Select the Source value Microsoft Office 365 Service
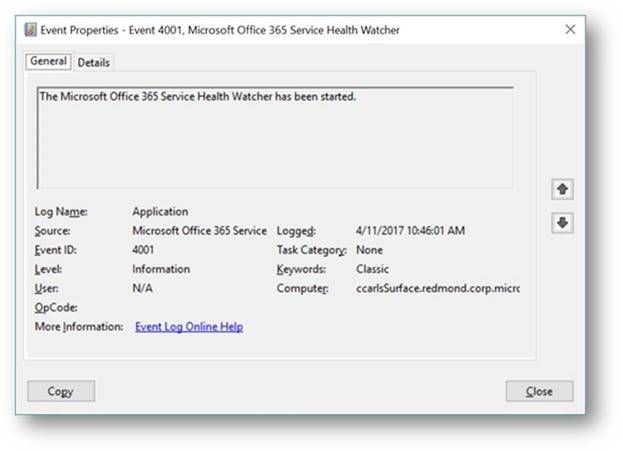 pos(199,230)
